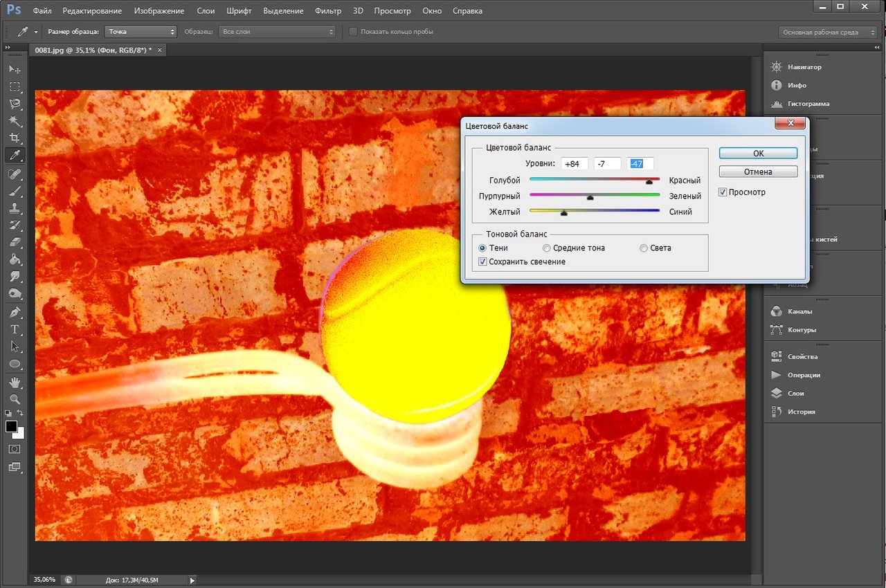Select the Eyedropper tool in toolbox

15,155
